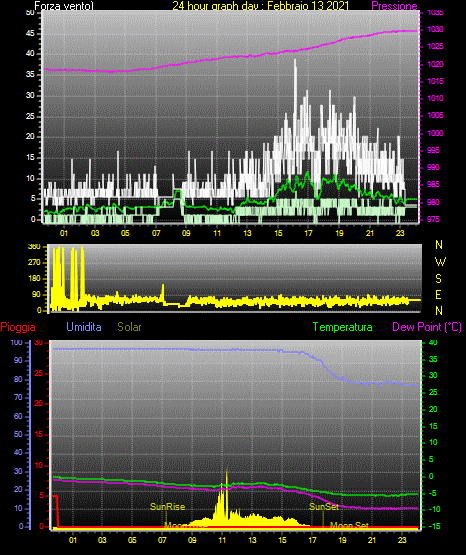Click the Pressione legend label
This screenshot has height=555, width=466.
pyautogui.click(x=394, y=6)
